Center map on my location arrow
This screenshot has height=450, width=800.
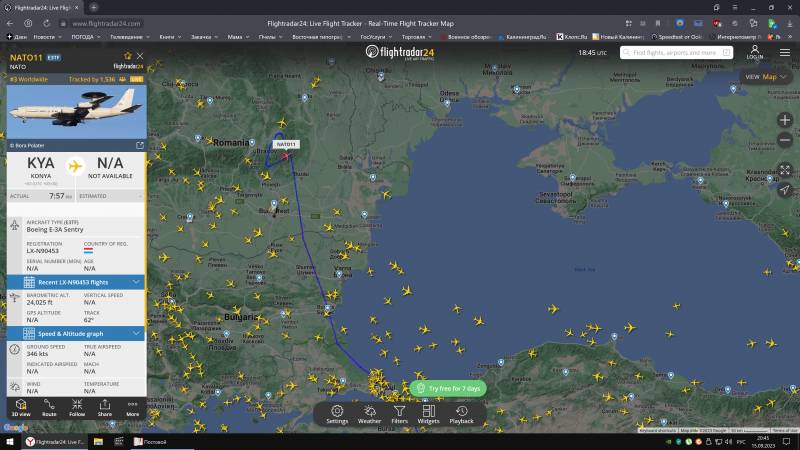(785, 190)
